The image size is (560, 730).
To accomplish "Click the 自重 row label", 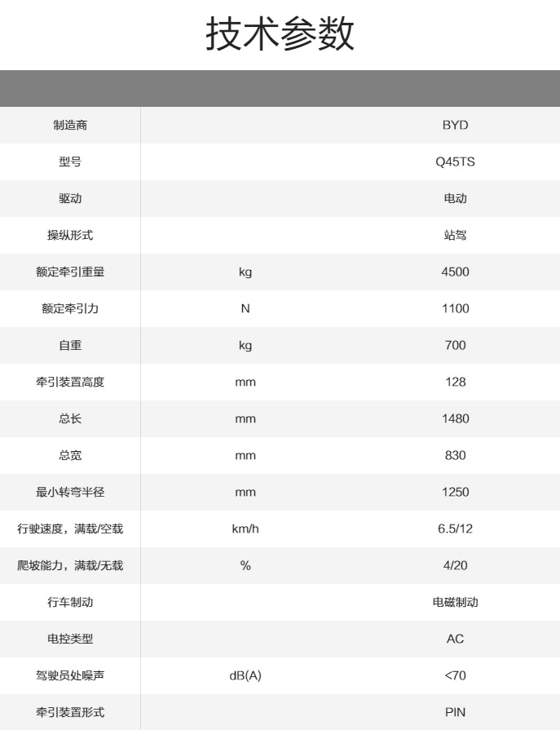I will (70, 346).
